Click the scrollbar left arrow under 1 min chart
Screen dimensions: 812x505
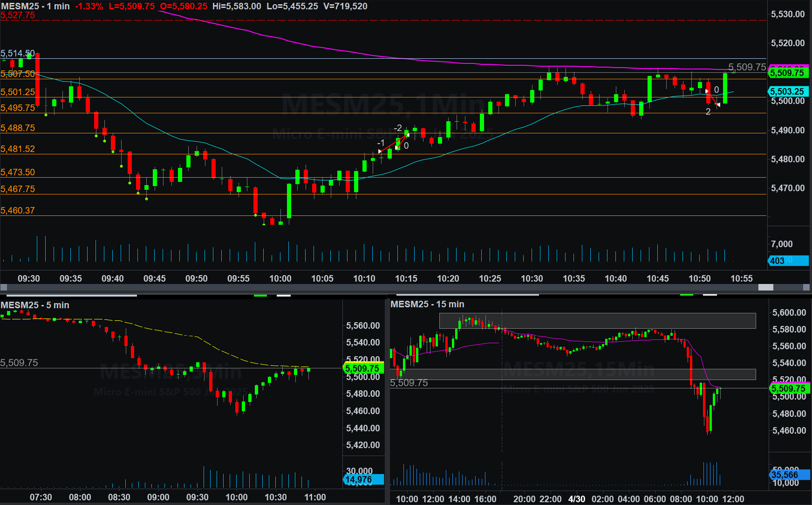(x=4, y=288)
